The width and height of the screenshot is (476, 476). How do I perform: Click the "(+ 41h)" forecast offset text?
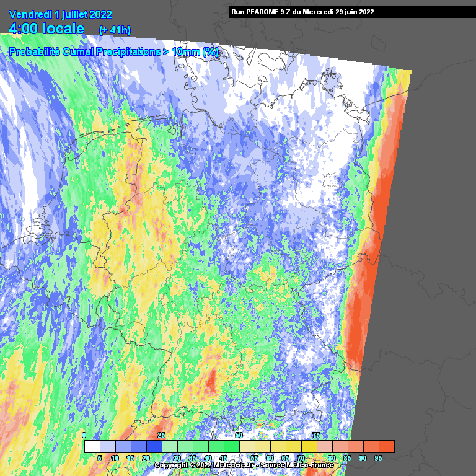pos(116,30)
